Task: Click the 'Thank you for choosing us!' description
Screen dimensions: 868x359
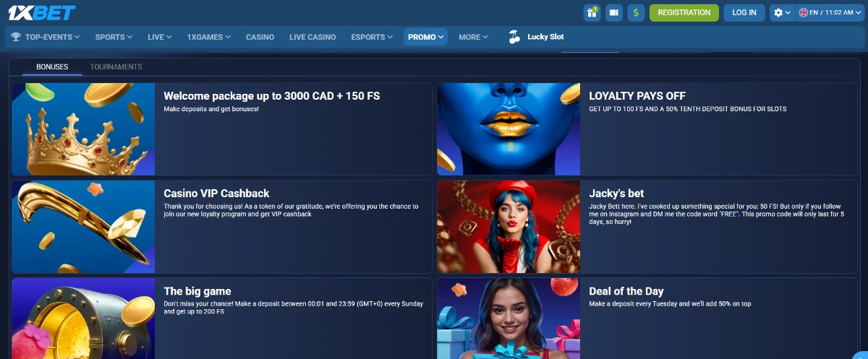Action: pyautogui.click(x=291, y=210)
